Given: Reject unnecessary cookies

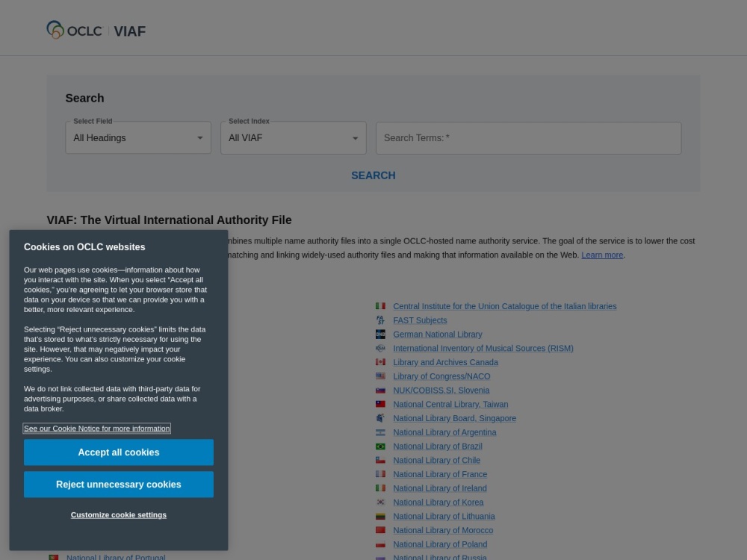Looking at the screenshot, I should coord(119,485).
